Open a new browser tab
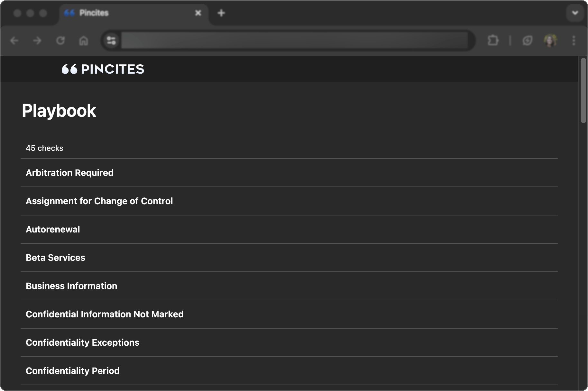This screenshot has width=588, height=391. coord(221,13)
